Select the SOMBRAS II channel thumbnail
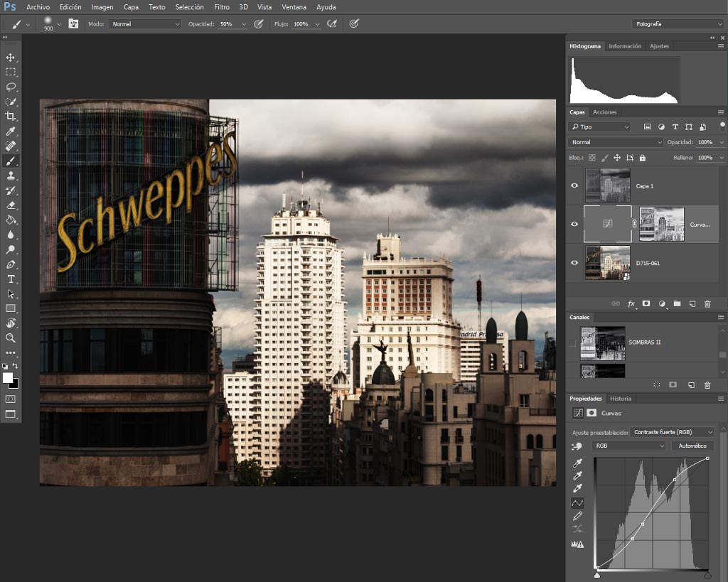 click(603, 343)
